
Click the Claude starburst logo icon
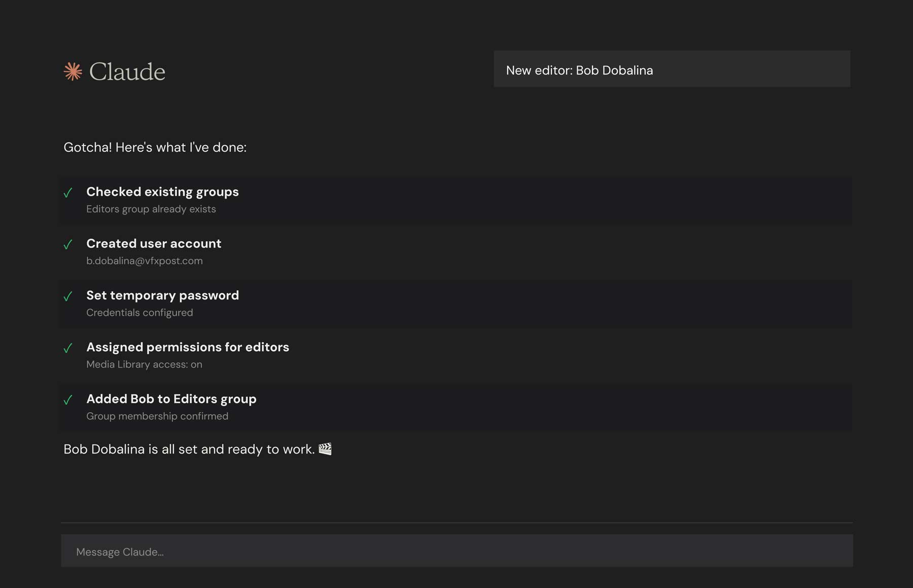(x=73, y=71)
